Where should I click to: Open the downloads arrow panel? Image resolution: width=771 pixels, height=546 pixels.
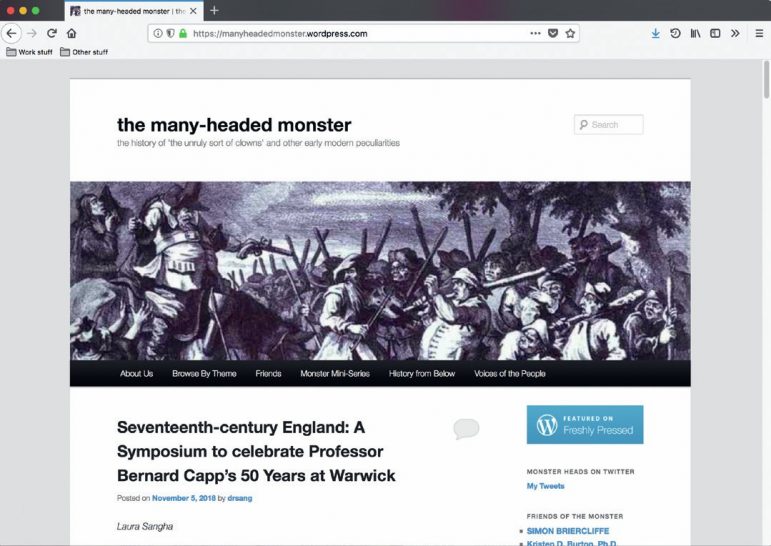pyautogui.click(x=655, y=33)
